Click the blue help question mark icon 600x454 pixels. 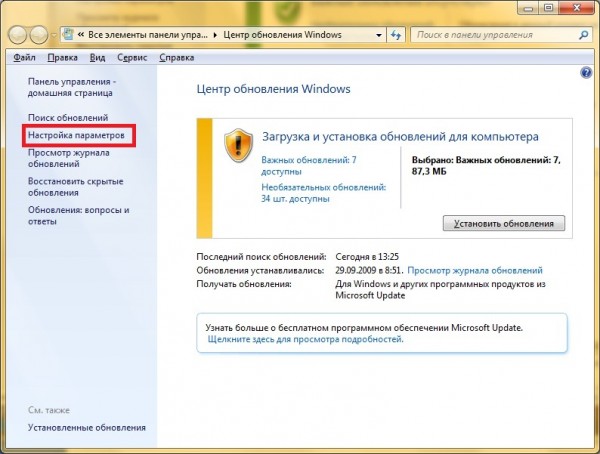(586, 72)
